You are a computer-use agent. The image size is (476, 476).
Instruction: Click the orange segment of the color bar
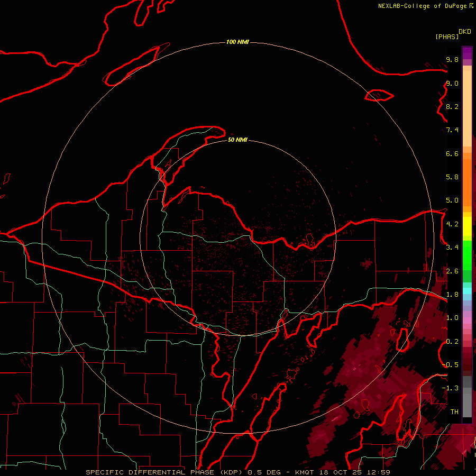pyautogui.click(x=467, y=183)
